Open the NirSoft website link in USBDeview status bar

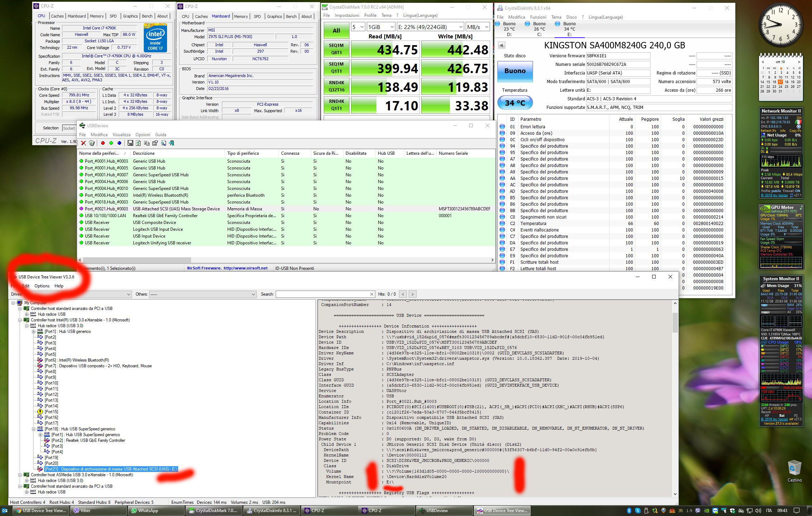[x=245, y=268]
